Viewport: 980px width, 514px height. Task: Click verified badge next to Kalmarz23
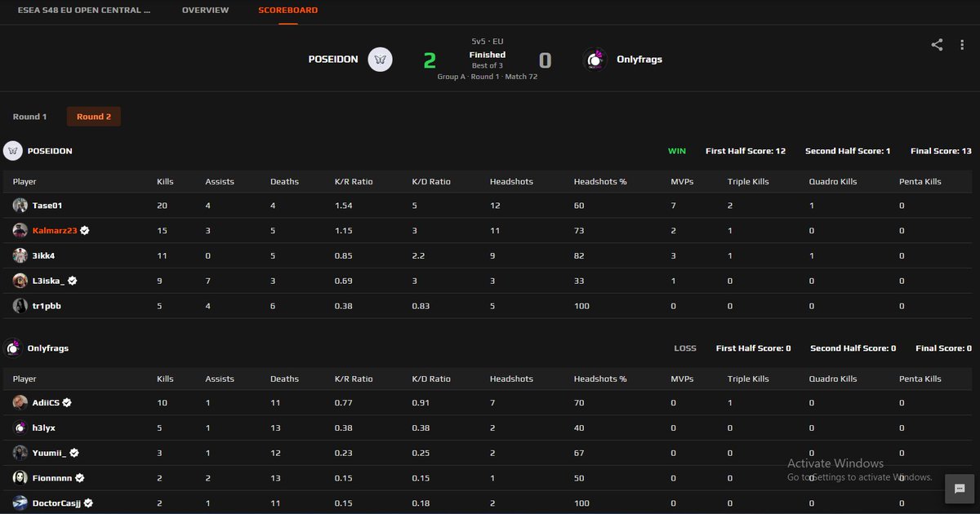click(x=85, y=231)
